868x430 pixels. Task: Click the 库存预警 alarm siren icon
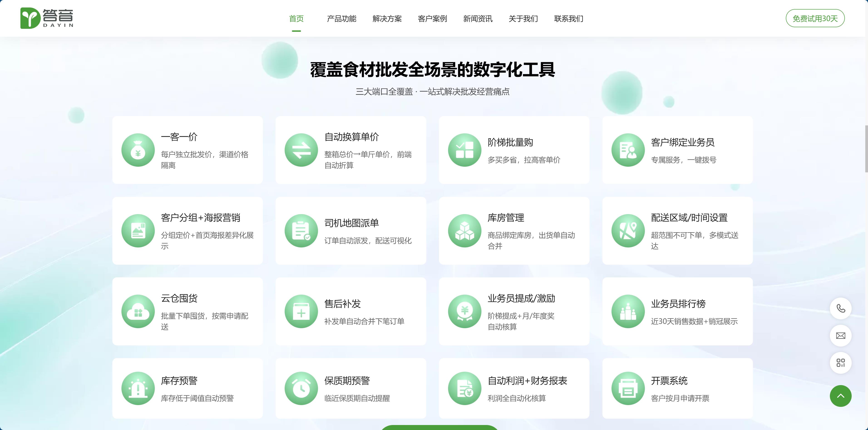[x=138, y=388]
